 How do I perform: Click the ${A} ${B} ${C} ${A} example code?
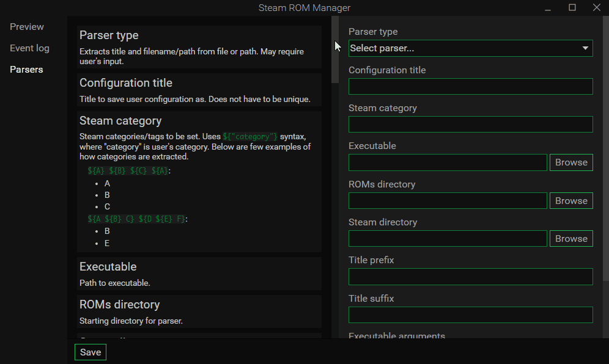point(128,171)
